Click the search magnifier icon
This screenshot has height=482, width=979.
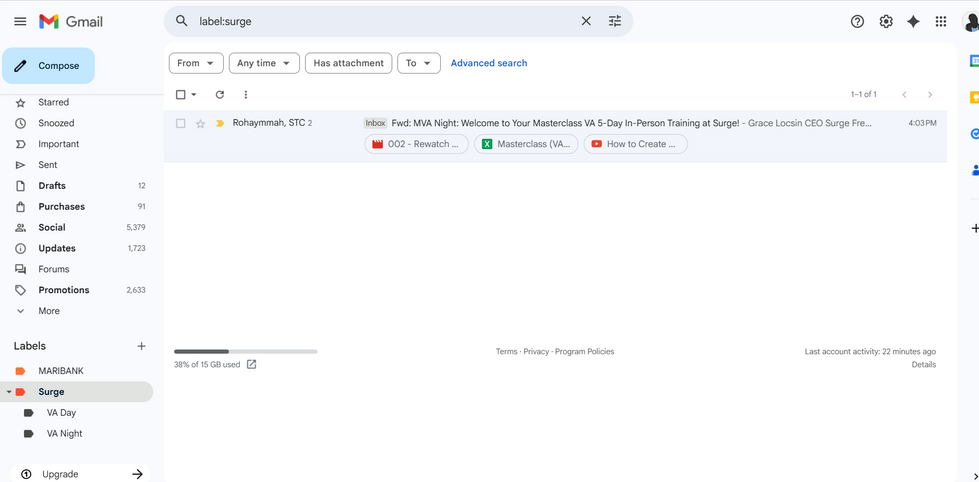click(182, 21)
